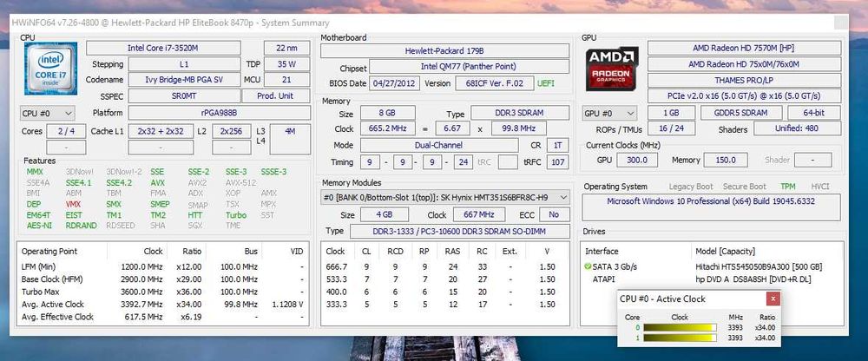Click the AMD Radeon Graphics logo
This screenshot has height=361, width=868.
pos(612,69)
